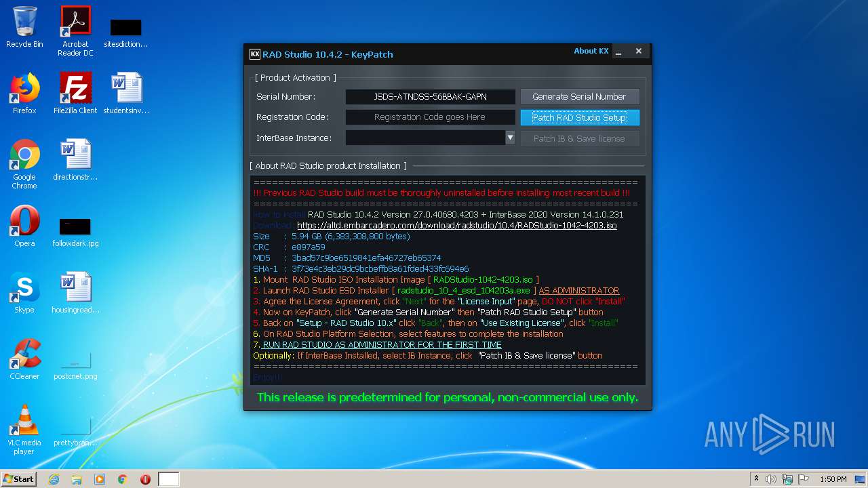Screen dimensions: 868x488
Task: Click the personal non-commercial use notice
Action: [x=448, y=398]
